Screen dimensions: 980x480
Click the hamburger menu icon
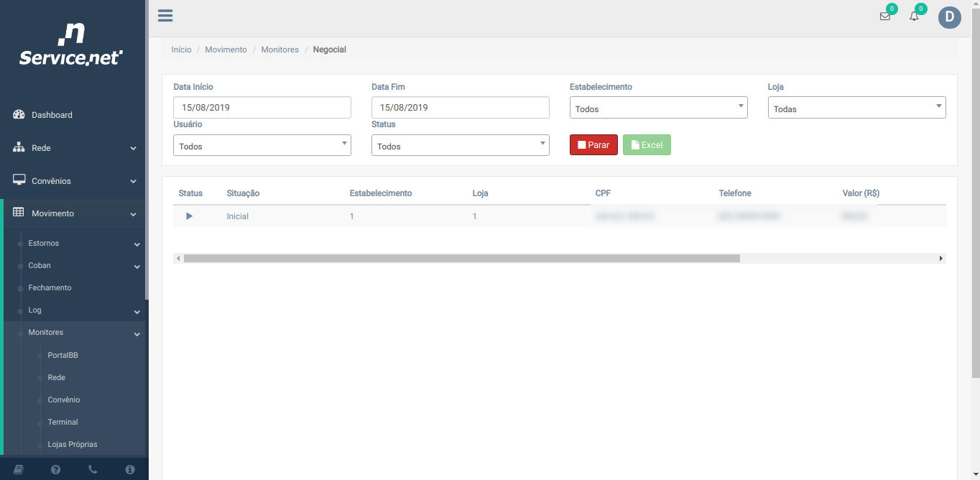165,16
